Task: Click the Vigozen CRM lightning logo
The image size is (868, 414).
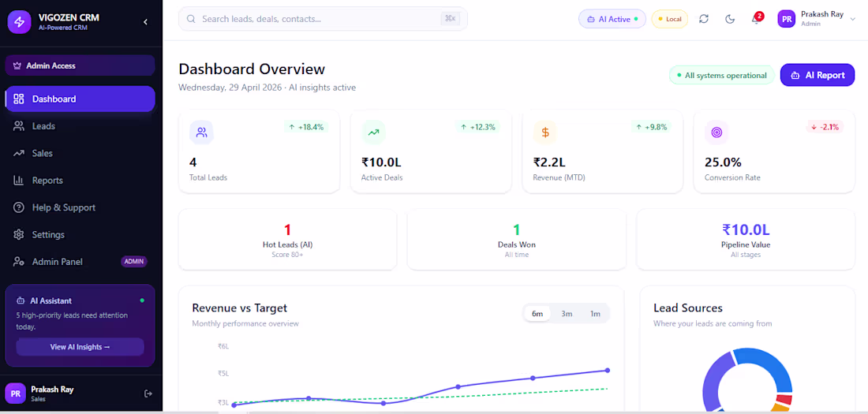Action: (x=20, y=21)
